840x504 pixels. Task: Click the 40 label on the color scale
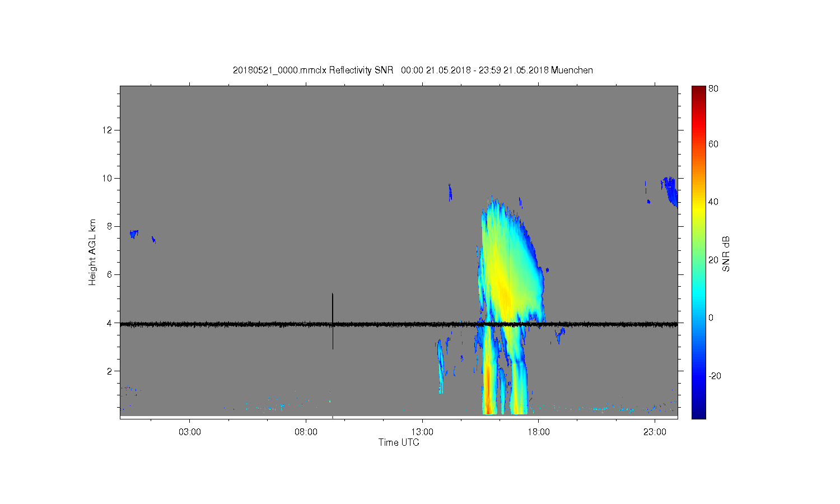tap(713, 202)
